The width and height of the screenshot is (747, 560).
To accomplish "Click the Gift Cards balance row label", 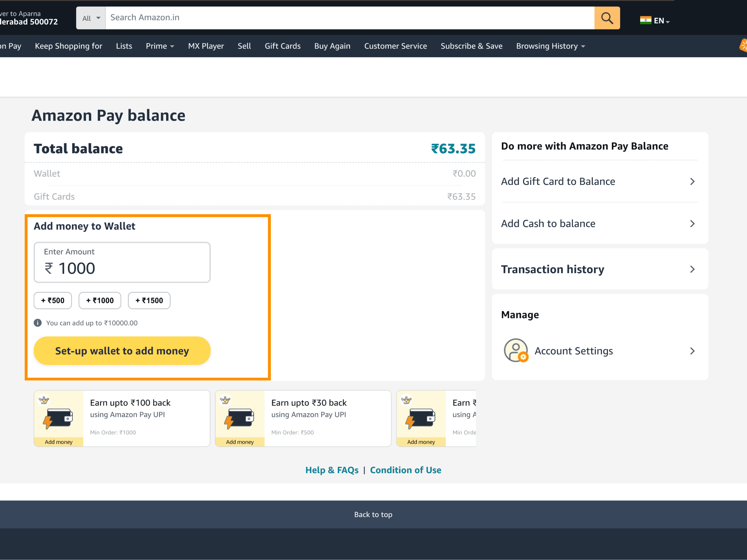I will (54, 196).
